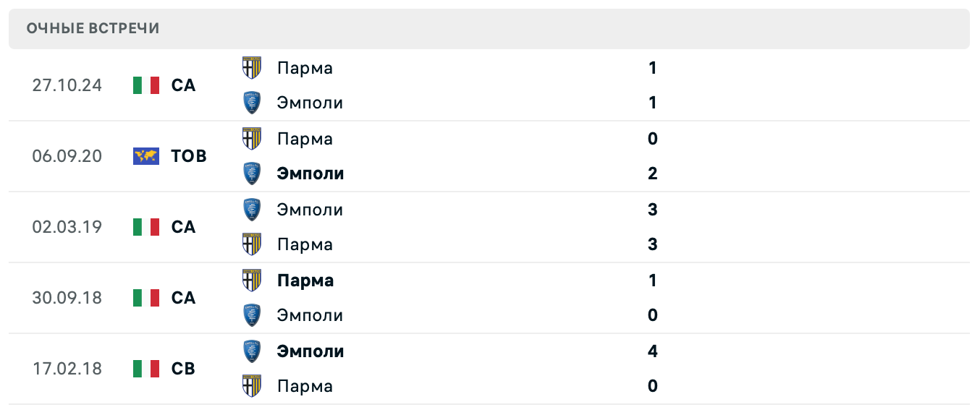Click Empoli crest in 06.09.20 match

[251, 174]
